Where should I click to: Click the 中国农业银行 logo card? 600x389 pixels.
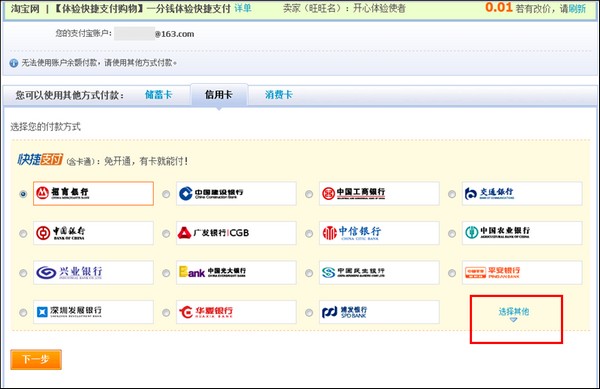(x=522, y=233)
